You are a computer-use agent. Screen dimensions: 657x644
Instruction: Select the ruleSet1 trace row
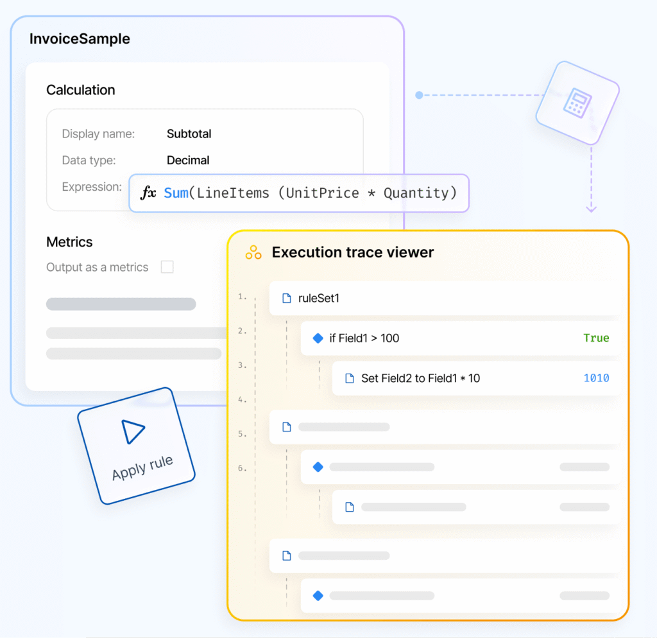445,298
